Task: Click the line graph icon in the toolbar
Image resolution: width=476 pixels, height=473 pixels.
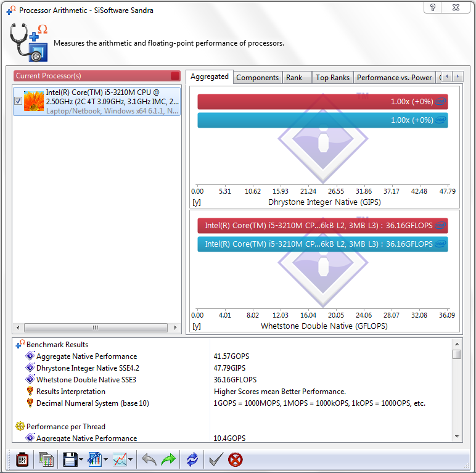Action: pos(120,459)
